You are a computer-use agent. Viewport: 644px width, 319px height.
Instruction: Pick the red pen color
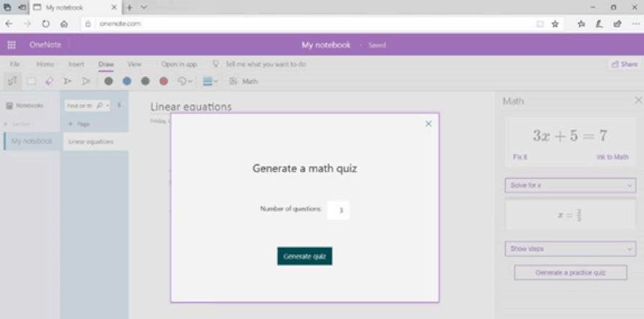[x=163, y=81]
